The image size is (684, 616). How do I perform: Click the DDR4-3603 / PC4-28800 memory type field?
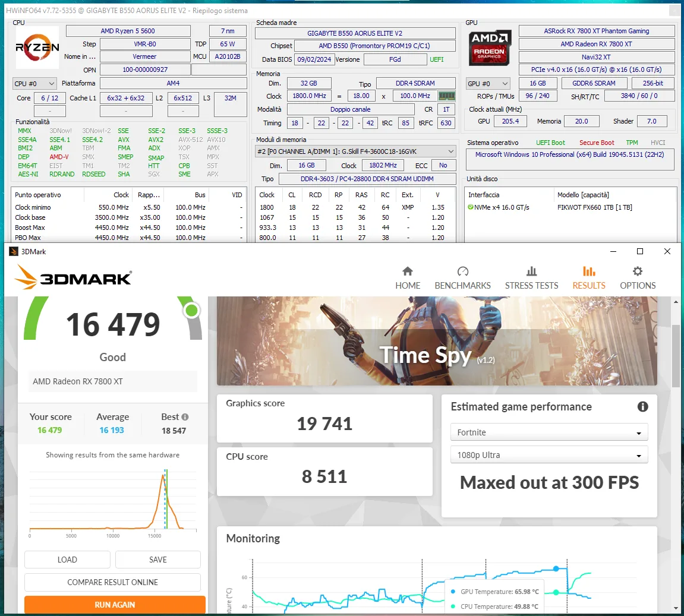(367, 179)
